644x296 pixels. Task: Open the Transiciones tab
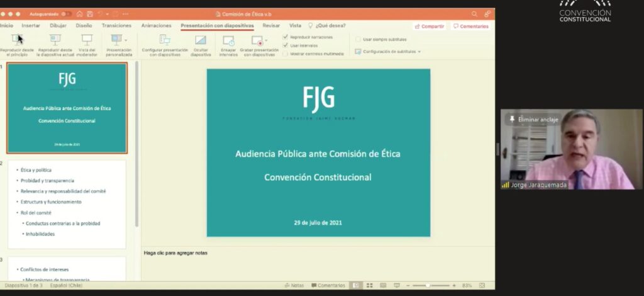tap(116, 25)
